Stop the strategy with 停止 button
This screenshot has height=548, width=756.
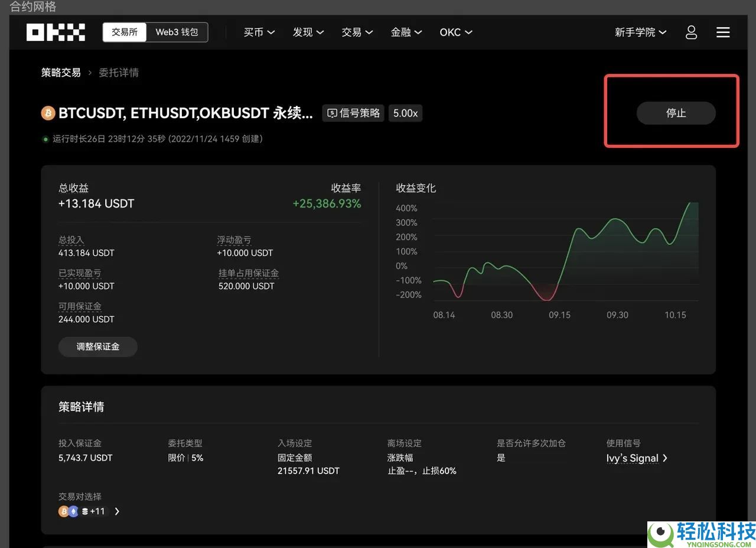coord(676,113)
